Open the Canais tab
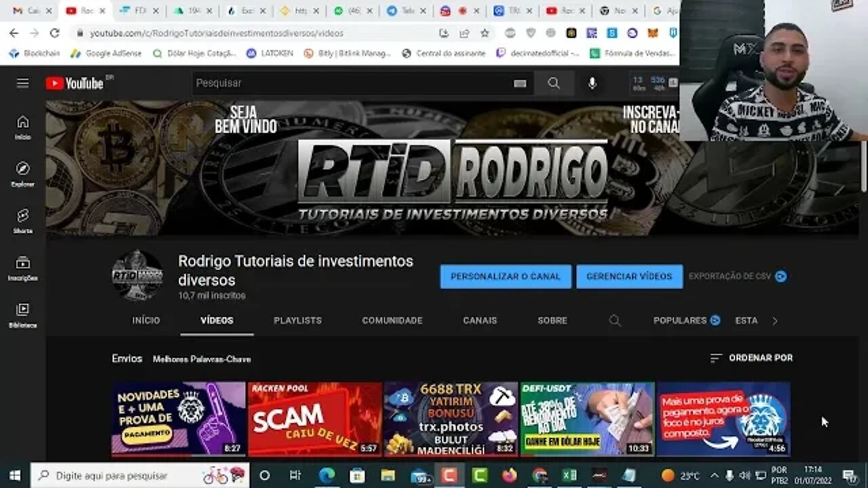The width and height of the screenshot is (868, 488). pyautogui.click(x=480, y=321)
